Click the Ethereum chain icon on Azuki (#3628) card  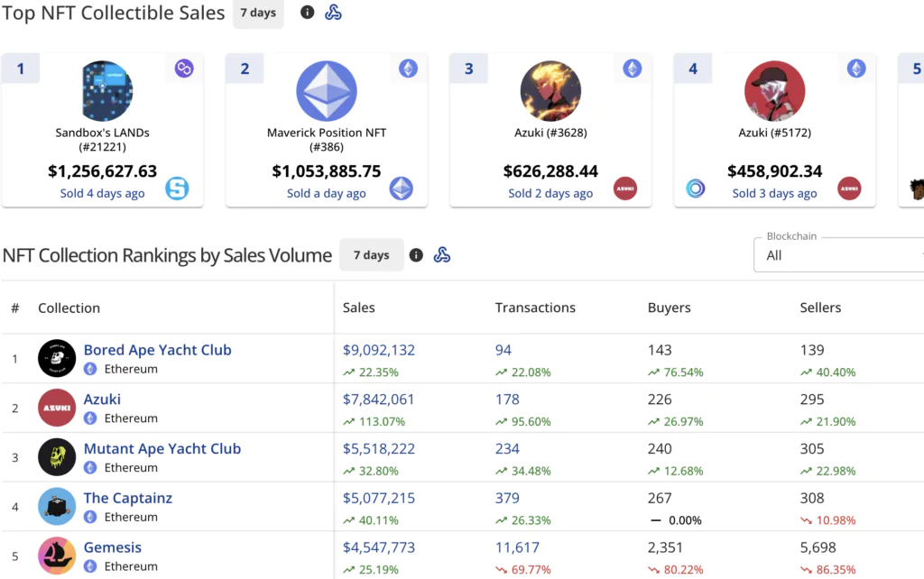pyautogui.click(x=633, y=69)
